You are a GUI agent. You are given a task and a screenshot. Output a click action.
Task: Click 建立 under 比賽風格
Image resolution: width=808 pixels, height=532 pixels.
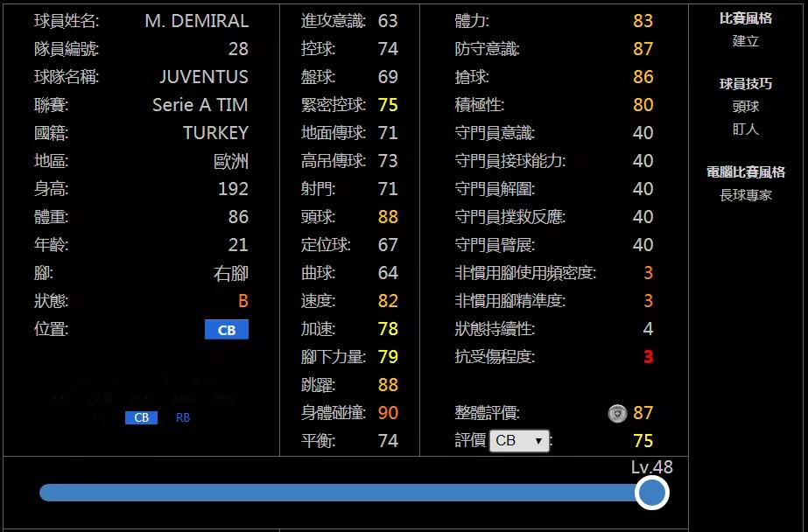744,41
